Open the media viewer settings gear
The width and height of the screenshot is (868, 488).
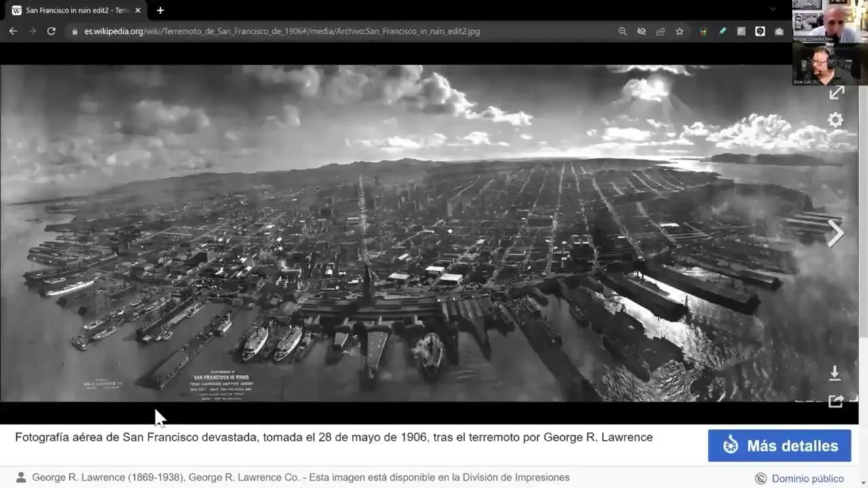835,120
